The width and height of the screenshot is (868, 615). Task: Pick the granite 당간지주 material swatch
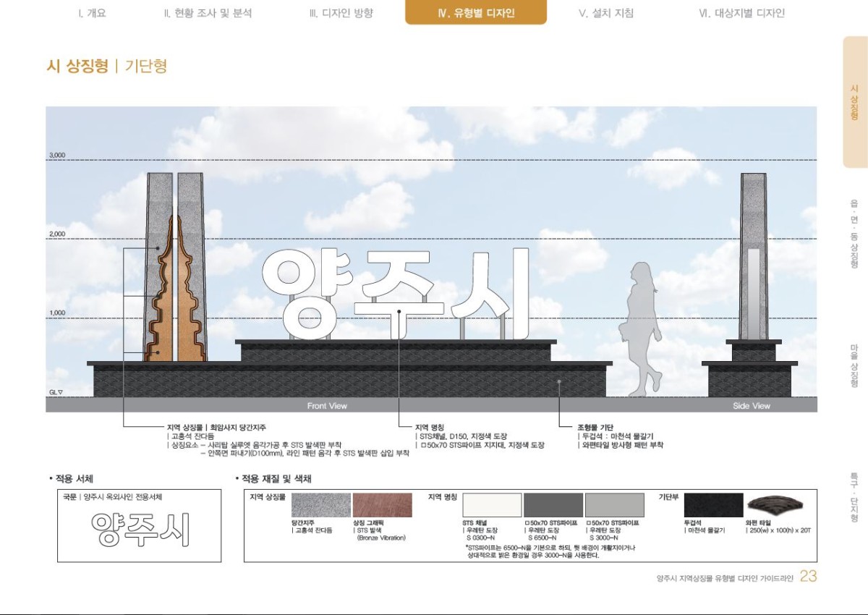[320, 505]
